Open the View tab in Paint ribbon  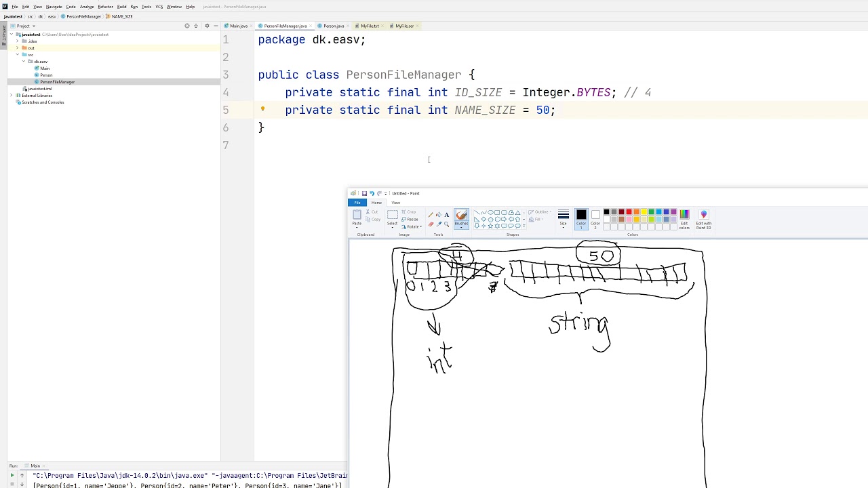pyautogui.click(x=395, y=203)
